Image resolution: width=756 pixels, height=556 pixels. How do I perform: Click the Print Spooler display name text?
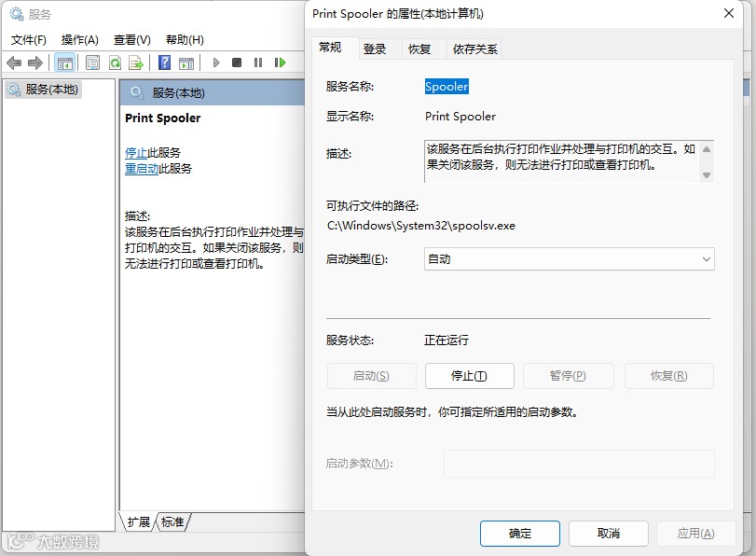pos(460,117)
